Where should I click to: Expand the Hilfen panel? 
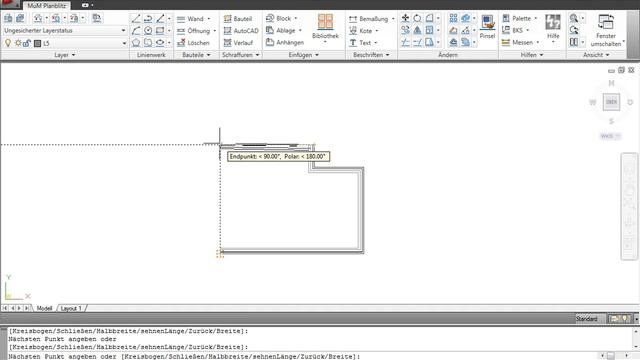point(532,55)
